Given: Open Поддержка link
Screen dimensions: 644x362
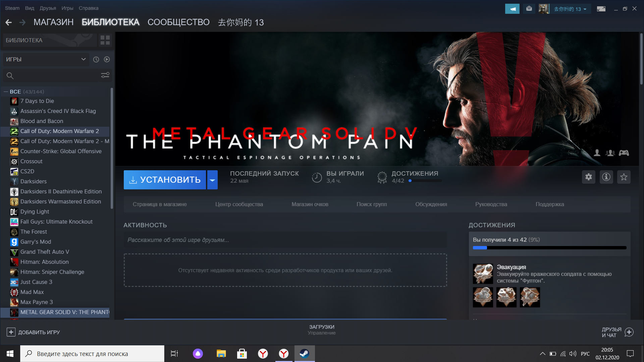Looking at the screenshot, I should [x=550, y=204].
